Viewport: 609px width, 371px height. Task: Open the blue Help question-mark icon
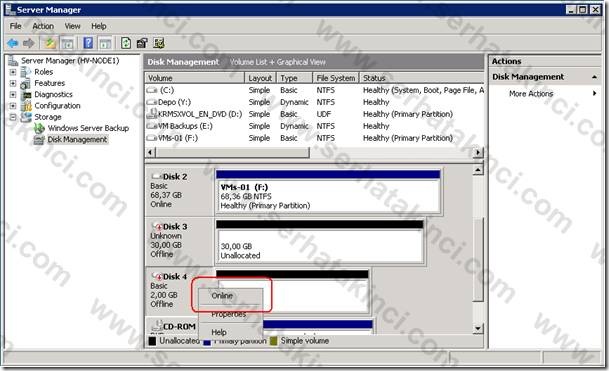(88, 43)
